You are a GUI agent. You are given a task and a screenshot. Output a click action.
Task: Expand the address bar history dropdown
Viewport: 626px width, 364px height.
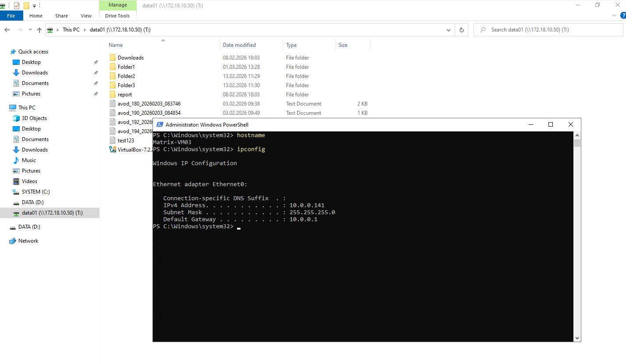click(x=449, y=30)
